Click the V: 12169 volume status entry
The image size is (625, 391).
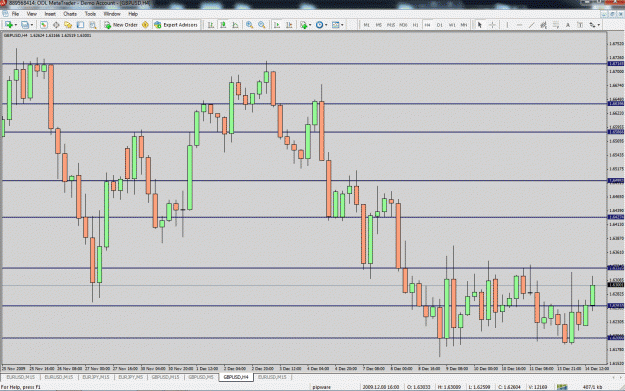click(x=539, y=387)
